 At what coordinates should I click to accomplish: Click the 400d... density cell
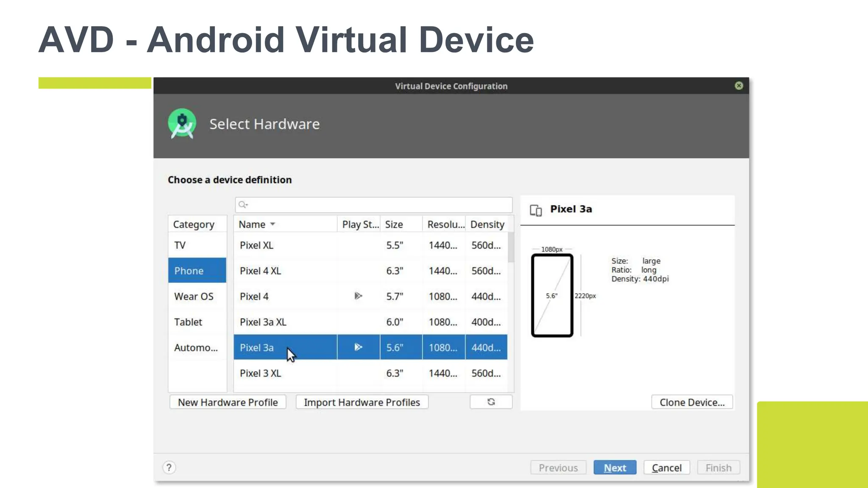486,322
